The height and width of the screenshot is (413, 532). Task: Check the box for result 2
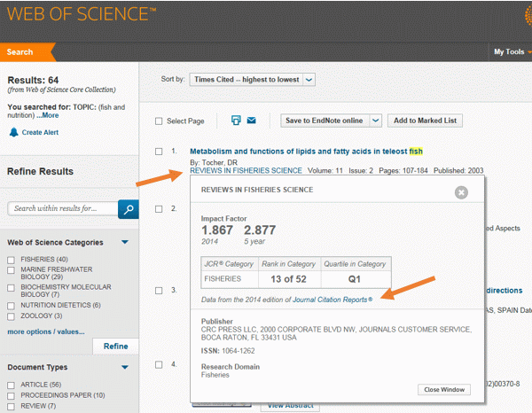coord(159,209)
